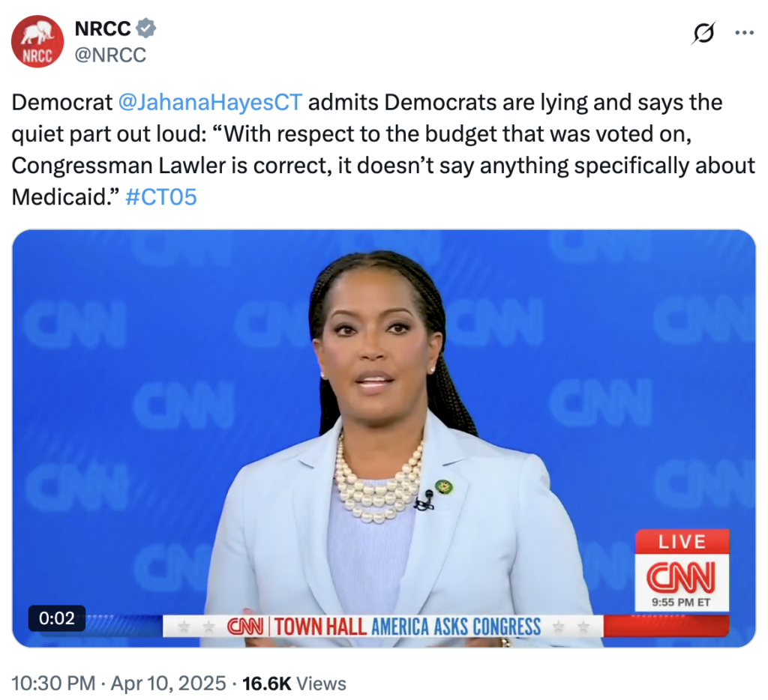
Task: Click the small CNN logo in lower banner
Action: (245, 627)
